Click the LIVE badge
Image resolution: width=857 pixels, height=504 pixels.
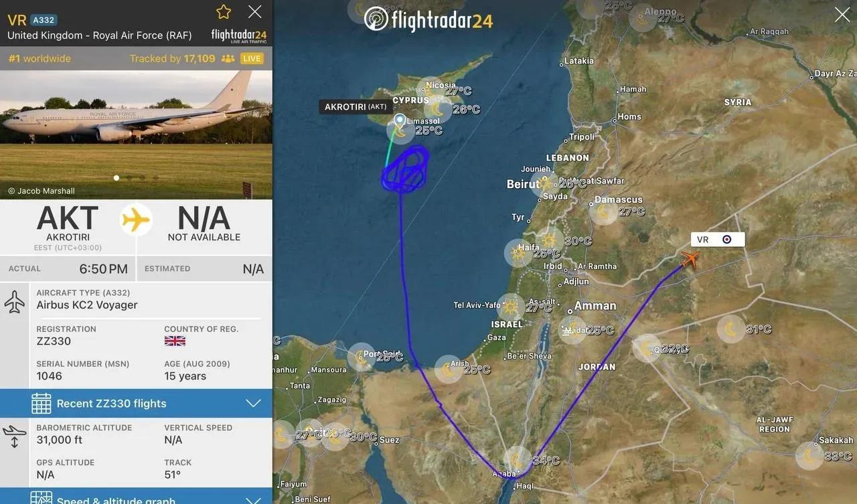point(252,58)
